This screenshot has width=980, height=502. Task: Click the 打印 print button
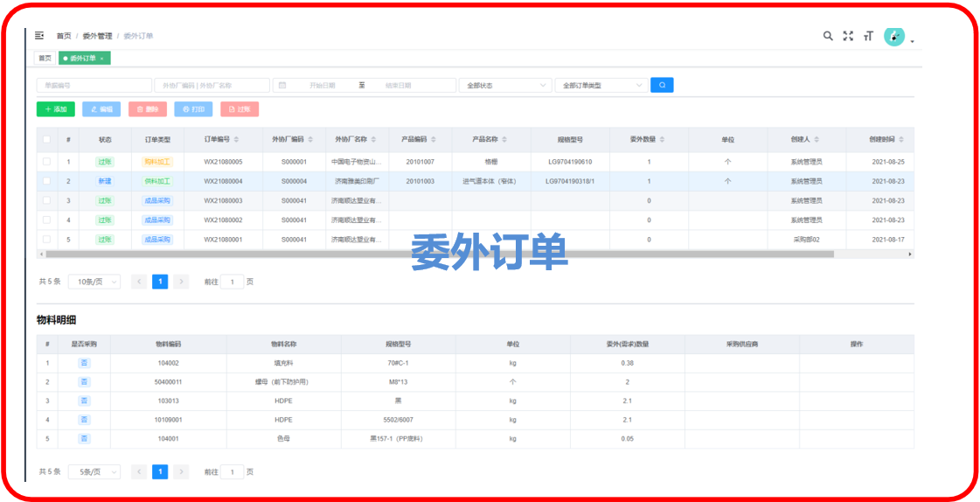coord(193,109)
